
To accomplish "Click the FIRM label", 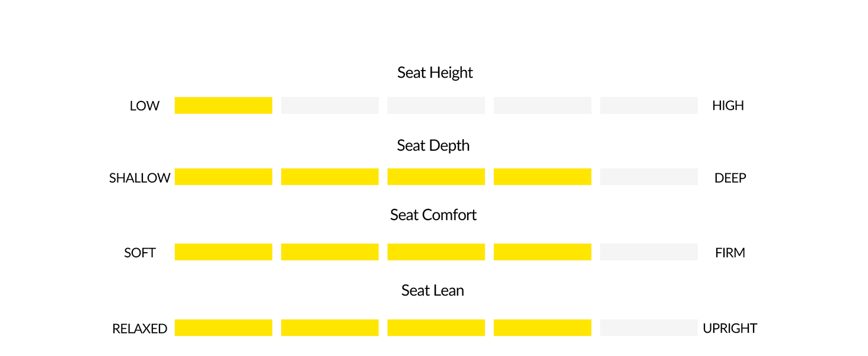I will [x=730, y=253].
